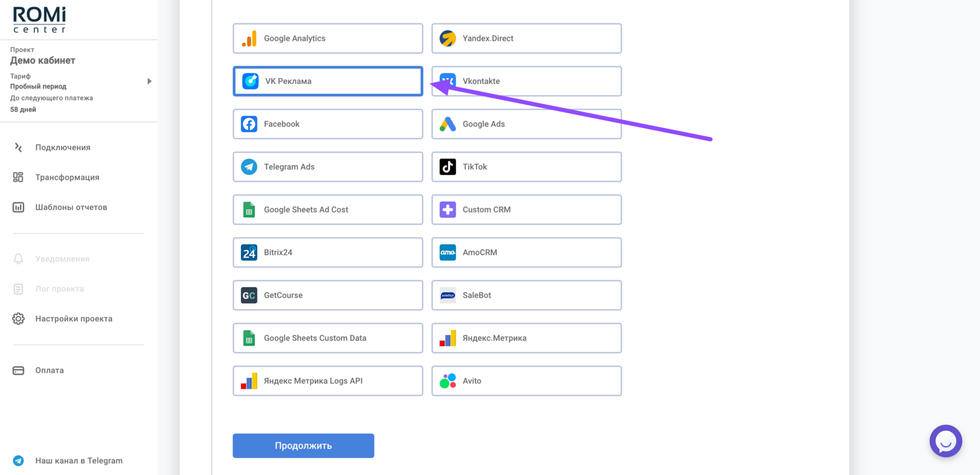
Task: Open the chat support bubble
Action: (x=946, y=441)
